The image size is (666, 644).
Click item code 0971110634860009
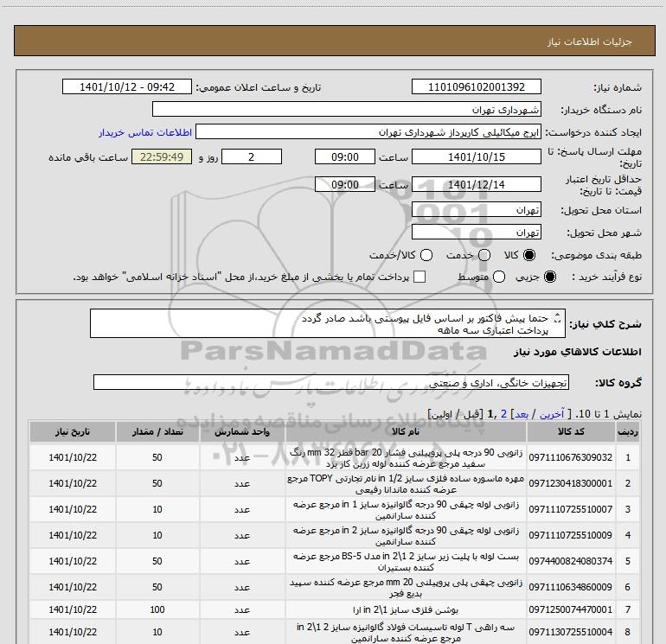(571, 587)
